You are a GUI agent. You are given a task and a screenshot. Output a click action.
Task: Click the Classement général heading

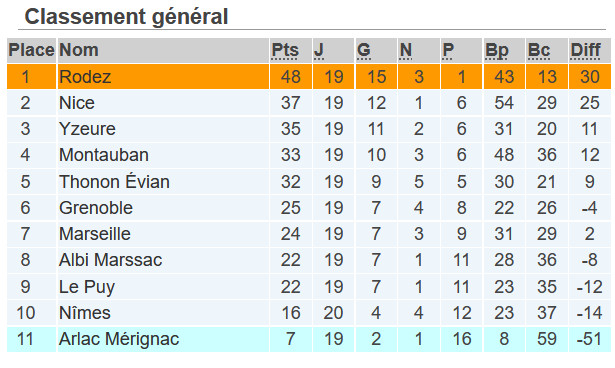[x=126, y=17]
